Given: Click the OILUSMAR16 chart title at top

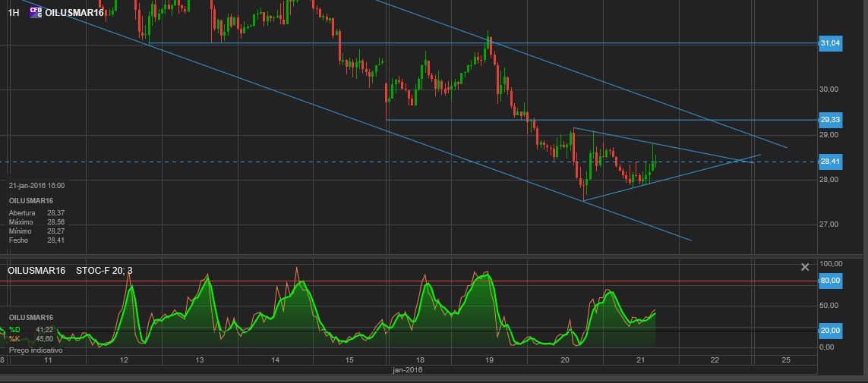Looking at the screenshot, I should point(74,12).
